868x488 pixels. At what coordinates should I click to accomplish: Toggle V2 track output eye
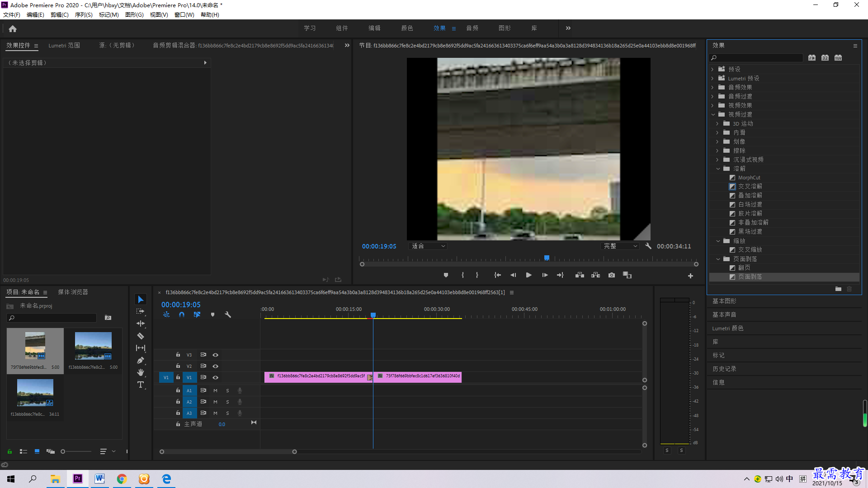click(x=215, y=366)
